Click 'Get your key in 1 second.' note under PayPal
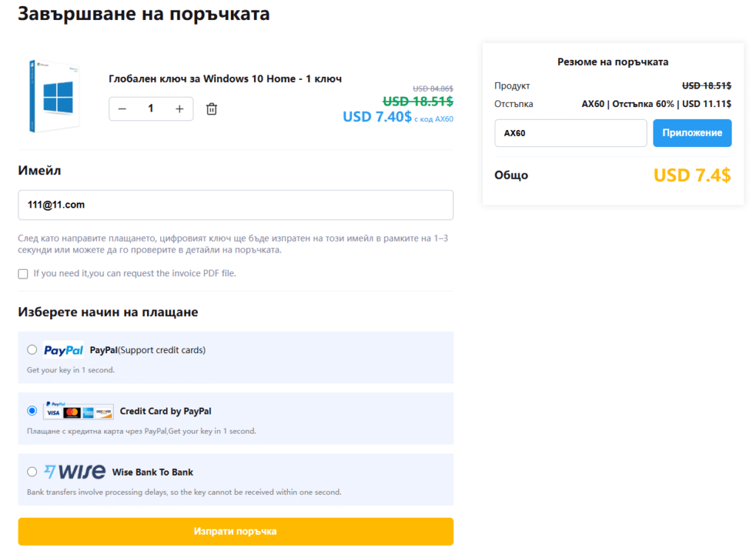The width and height of the screenshot is (756, 554). tap(71, 370)
